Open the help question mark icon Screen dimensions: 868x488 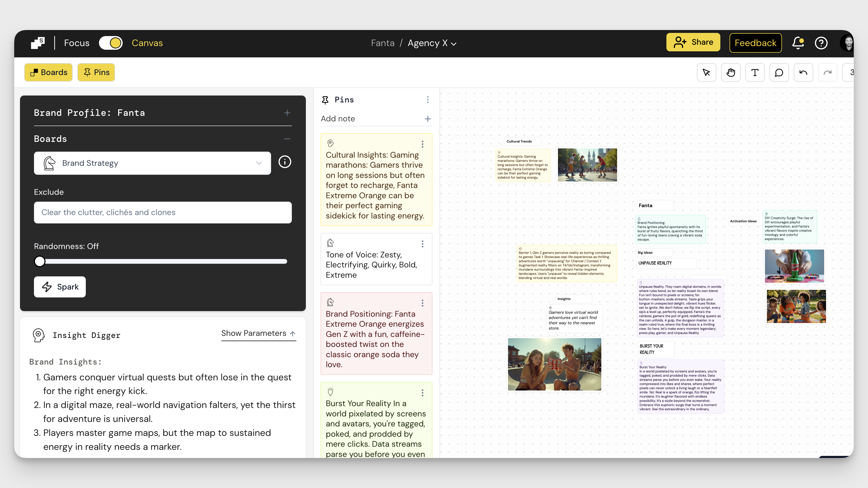tap(821, 43)
